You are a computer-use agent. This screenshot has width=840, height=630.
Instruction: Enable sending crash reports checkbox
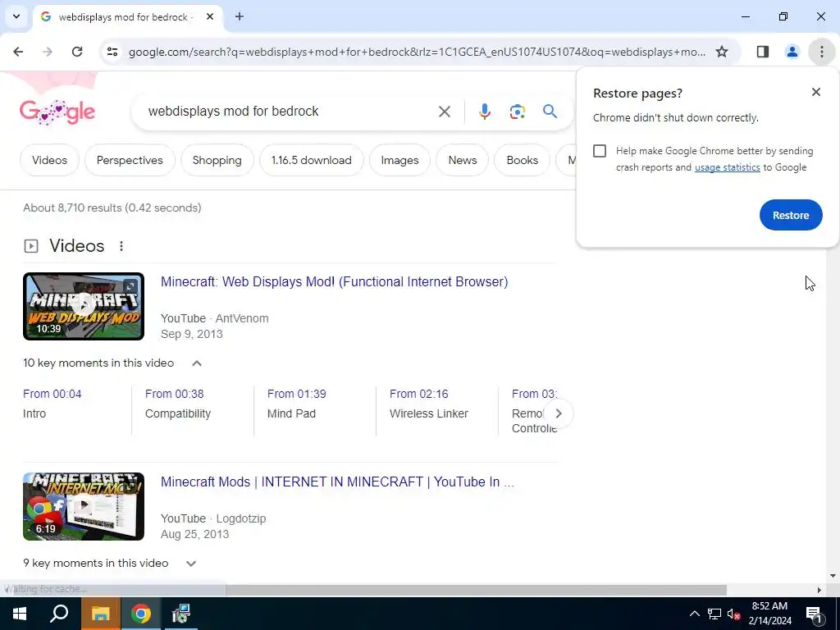[600, 151]
